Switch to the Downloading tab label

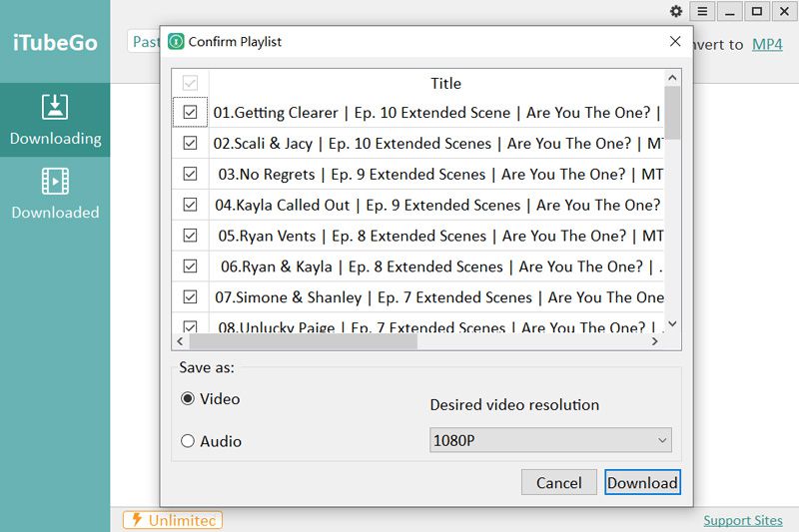coord(56,139)
